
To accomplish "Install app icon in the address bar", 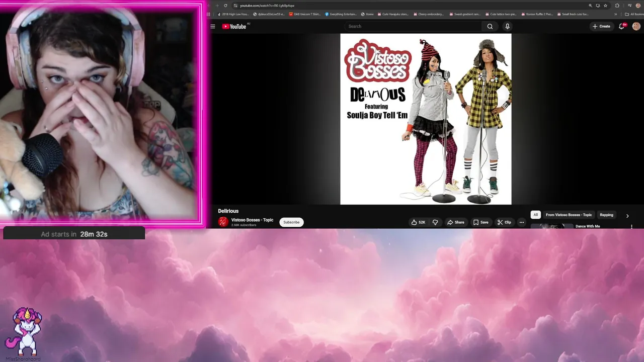I will (x=598, y=6).
